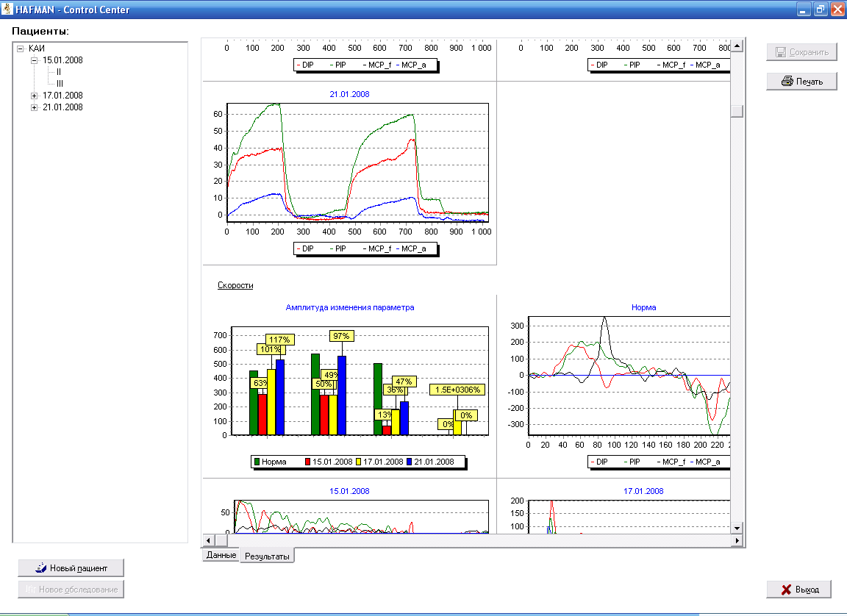Click the 17.01.2008 bottom chart title

643,491
